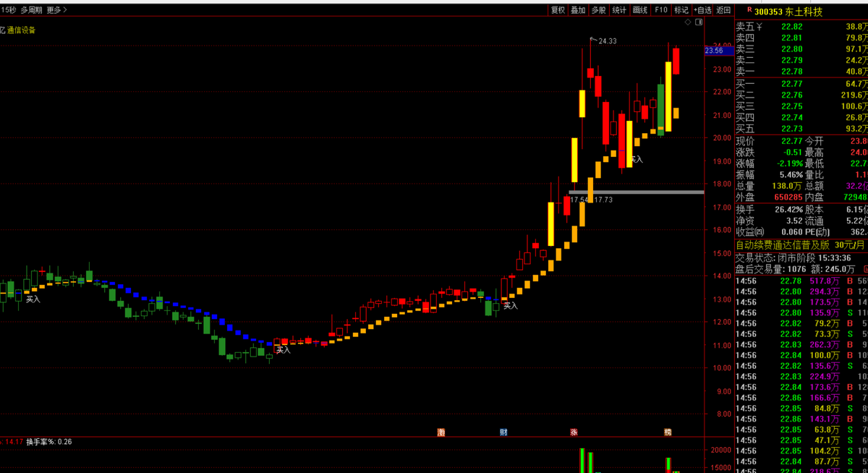Activate the 画线 drawing tool
The width and height of the screenshot is (868, 473).
[640, 10]
